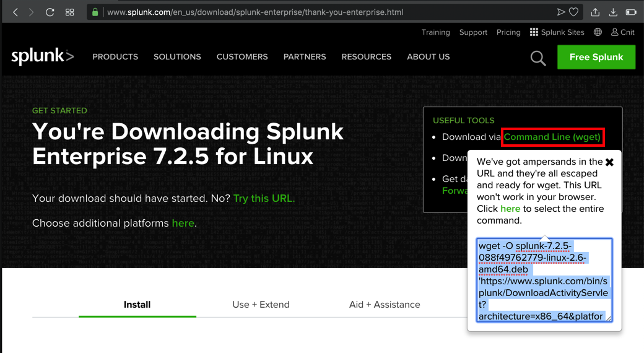Open the PARTNERS menu
The width and height of the screenshot is (644, 353).
click(x=305, y=57)
